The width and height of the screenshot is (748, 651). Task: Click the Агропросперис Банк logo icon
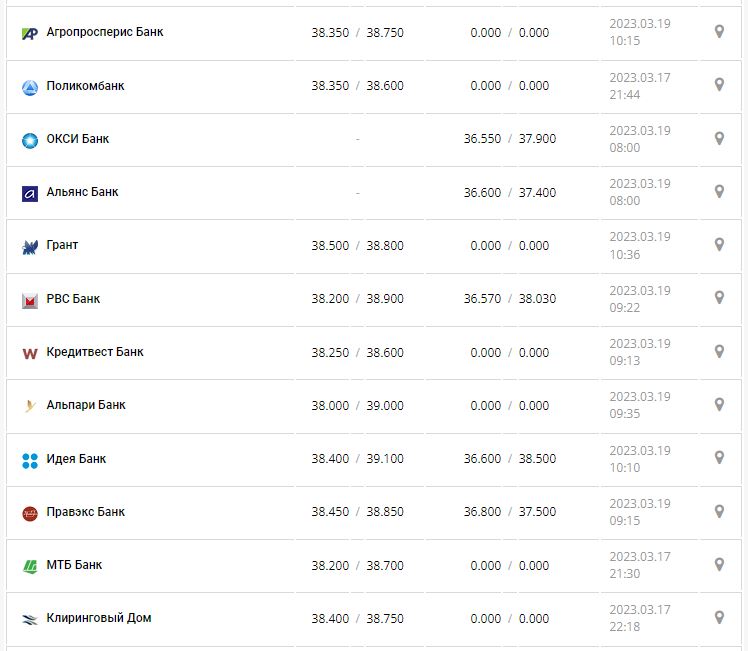tap(30, 33)
